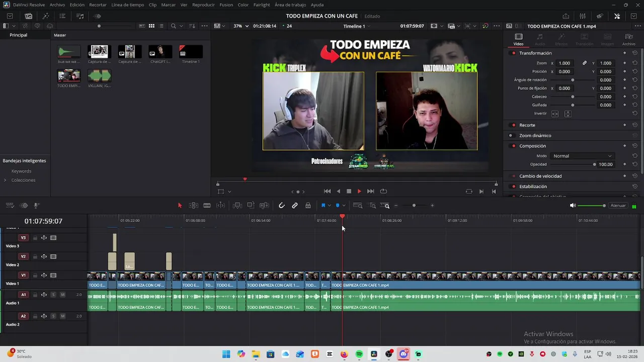Open the Área de trabajo menu
Image resolution: width=644 pixels, height=362 pixels.
290,5
